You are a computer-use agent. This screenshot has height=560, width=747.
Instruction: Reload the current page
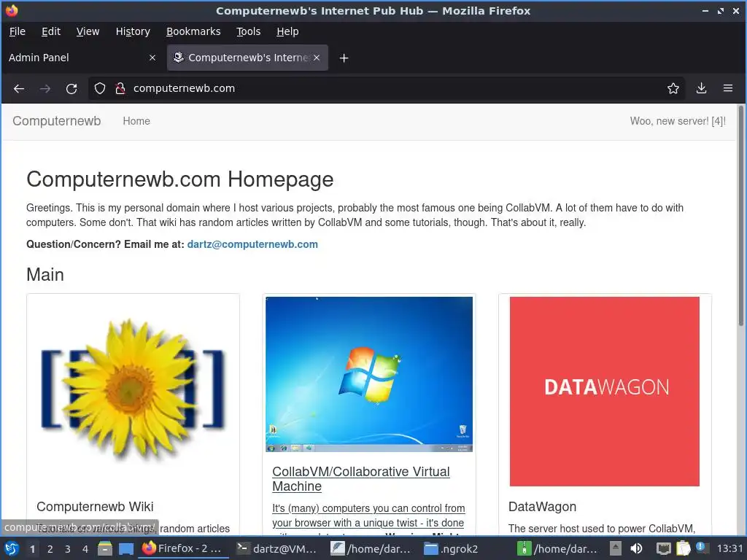71,88
